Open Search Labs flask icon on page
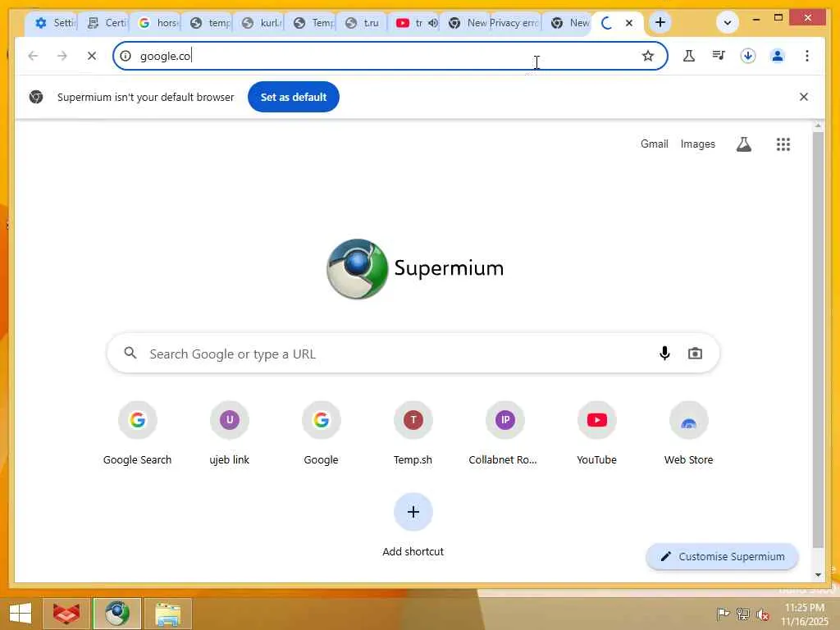 point(743,144)
